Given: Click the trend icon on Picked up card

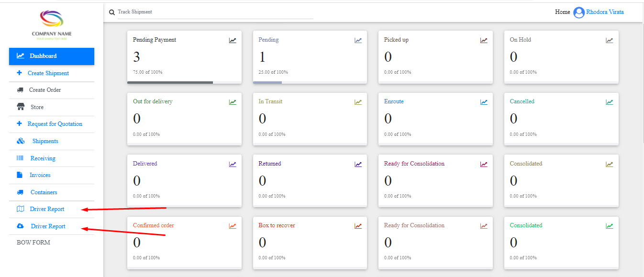Looking at the screenshot, I should coord(484,40).
